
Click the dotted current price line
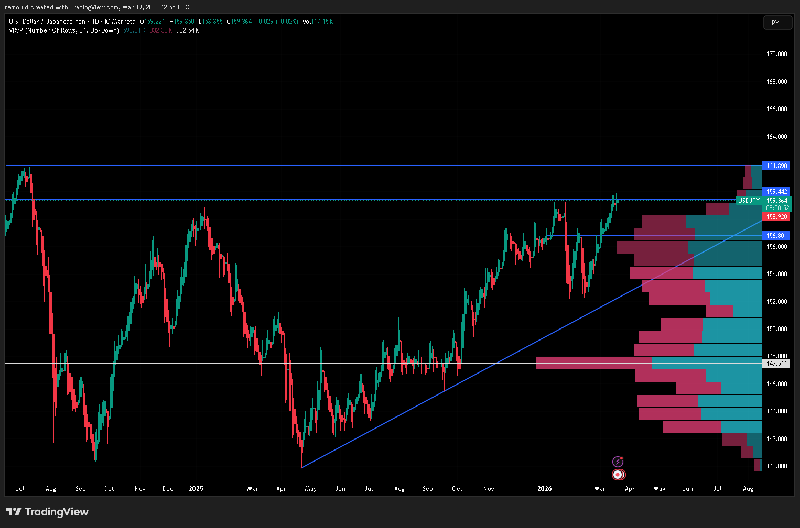tap(300, 200)
